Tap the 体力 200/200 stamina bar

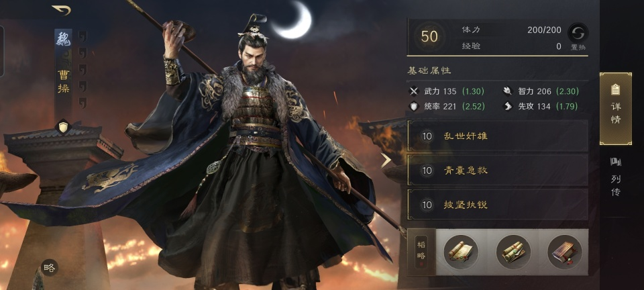click(511, 30)
